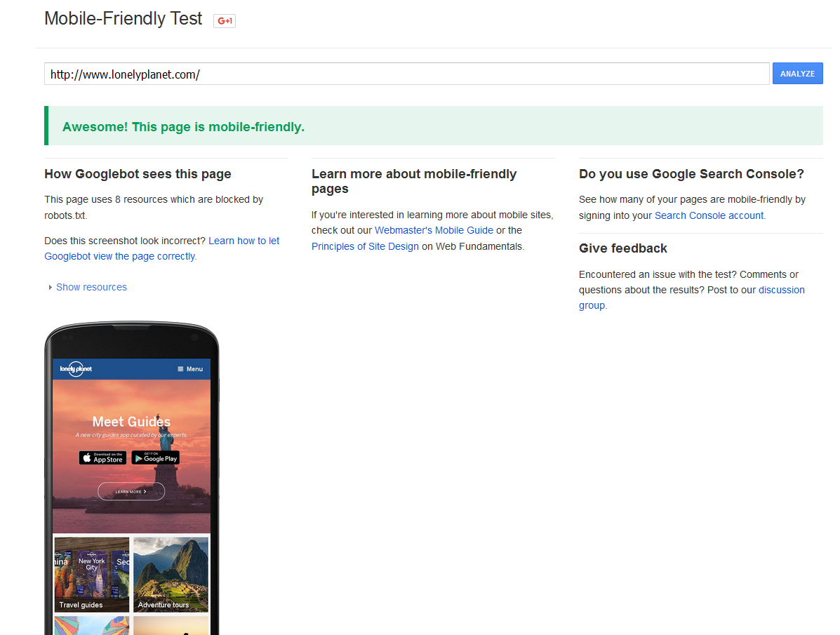Expand the Show resources section
The width and height of the screenshot is (840, 635).
[x=88, y=287]
